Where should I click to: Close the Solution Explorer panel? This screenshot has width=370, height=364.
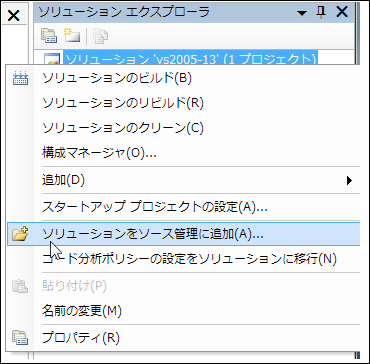(342, 12)
